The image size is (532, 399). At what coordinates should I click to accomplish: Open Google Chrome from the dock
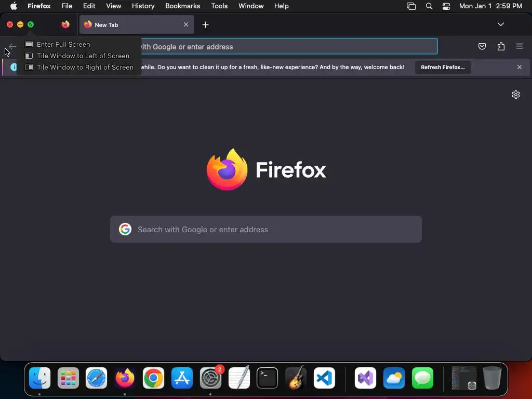(x=153, y=378)
